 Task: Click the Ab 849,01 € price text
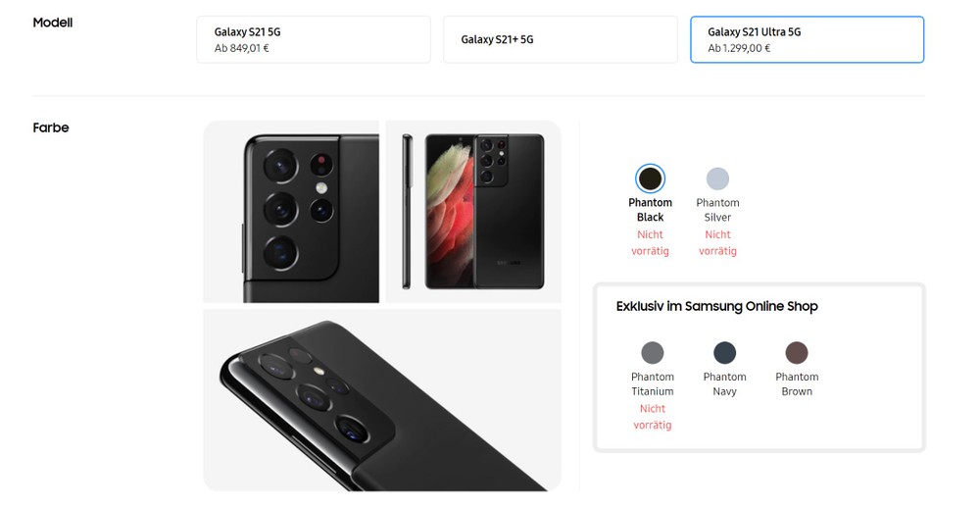[x=241, y=48]
